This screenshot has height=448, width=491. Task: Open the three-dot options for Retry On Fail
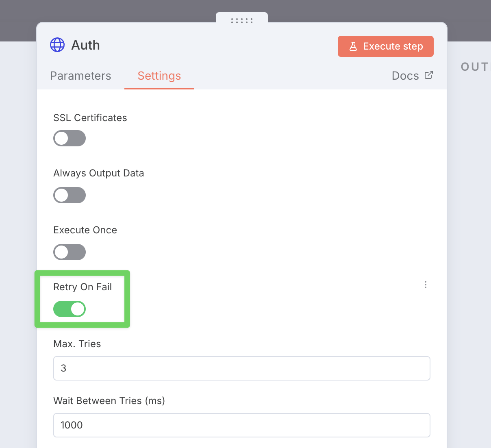426,285
